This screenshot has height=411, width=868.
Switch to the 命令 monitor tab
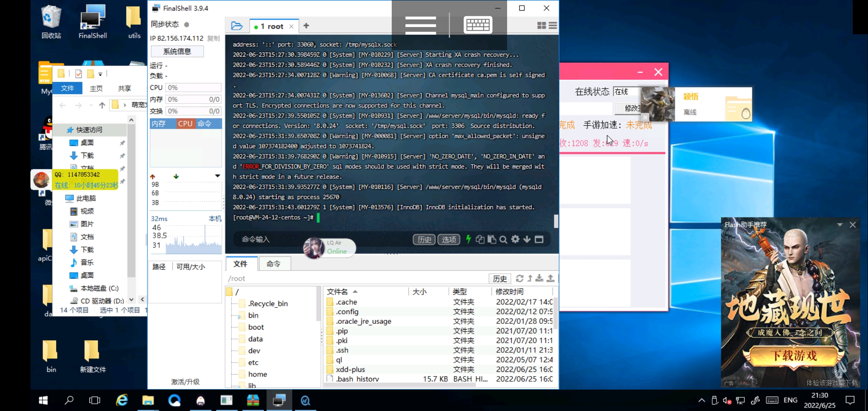pos(204,124)
